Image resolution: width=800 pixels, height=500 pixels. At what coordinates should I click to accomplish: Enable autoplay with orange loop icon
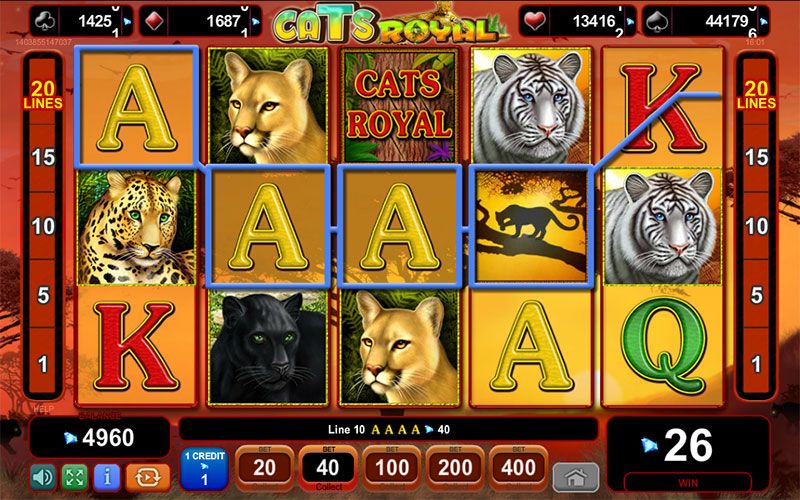tap(148, 477)
